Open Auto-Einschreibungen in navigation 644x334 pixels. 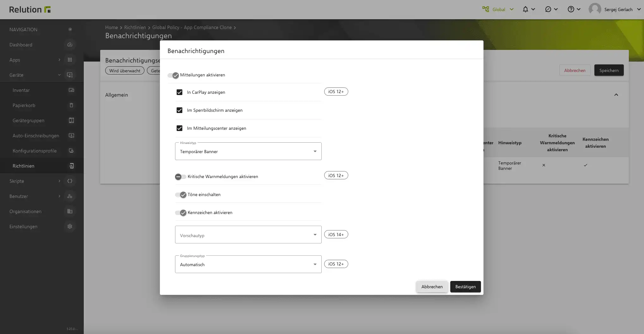tap(36, 136)
